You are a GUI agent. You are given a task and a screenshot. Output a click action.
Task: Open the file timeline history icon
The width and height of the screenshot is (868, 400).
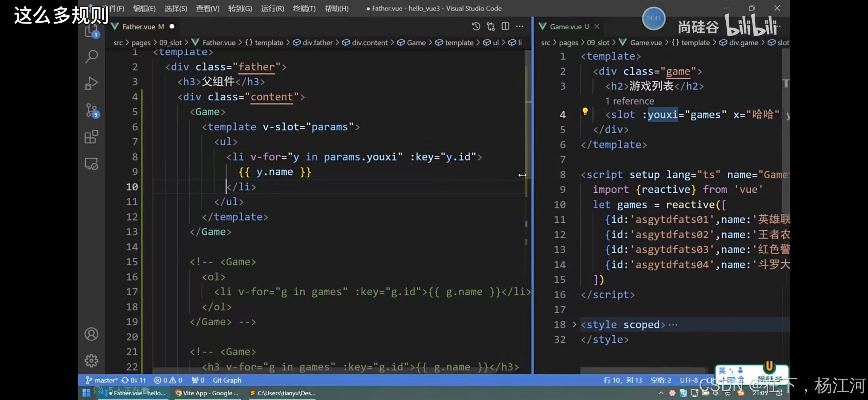476,26
